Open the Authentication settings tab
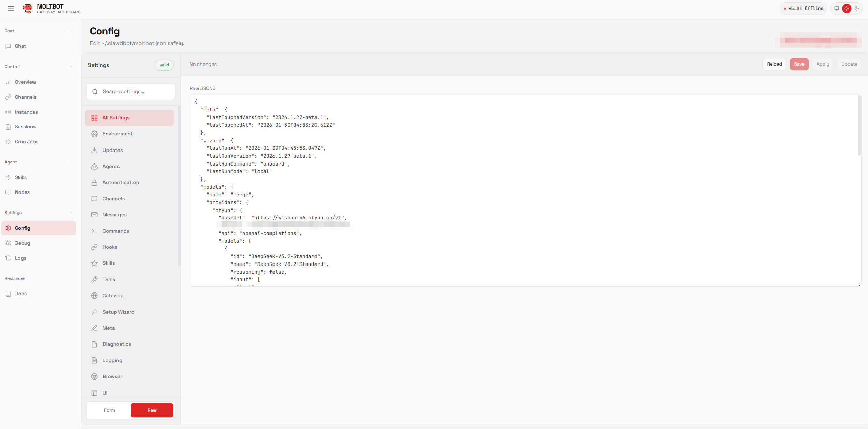The image size is (868, 429). click(x=121, y=182)
